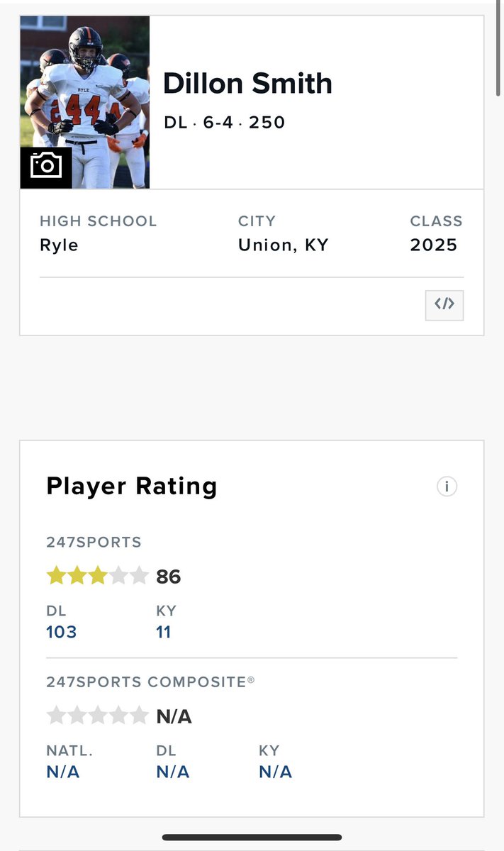Select the Dillon Smith name heading
Viewport: 504px width, 851px height.
coord(247,84)
